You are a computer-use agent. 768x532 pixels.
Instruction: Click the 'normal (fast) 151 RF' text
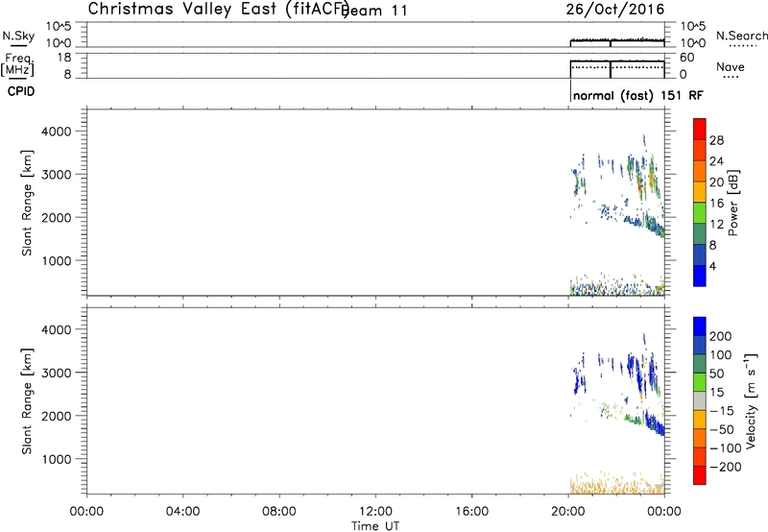click(x=637, y=95)
